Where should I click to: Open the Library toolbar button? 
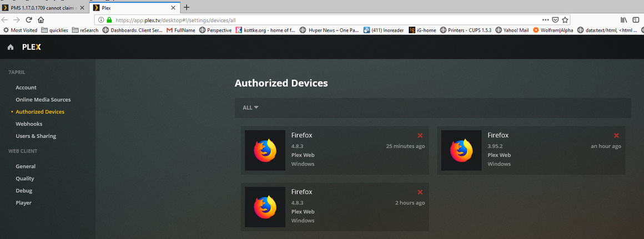[x=623, y=19]
